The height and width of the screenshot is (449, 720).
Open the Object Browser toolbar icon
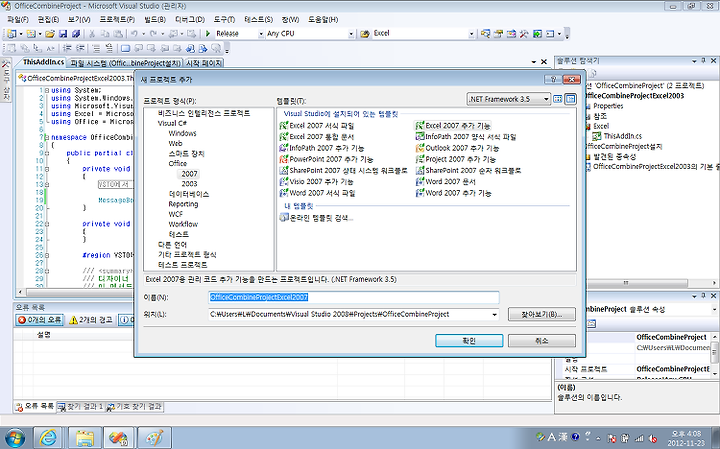pos(511,34)
